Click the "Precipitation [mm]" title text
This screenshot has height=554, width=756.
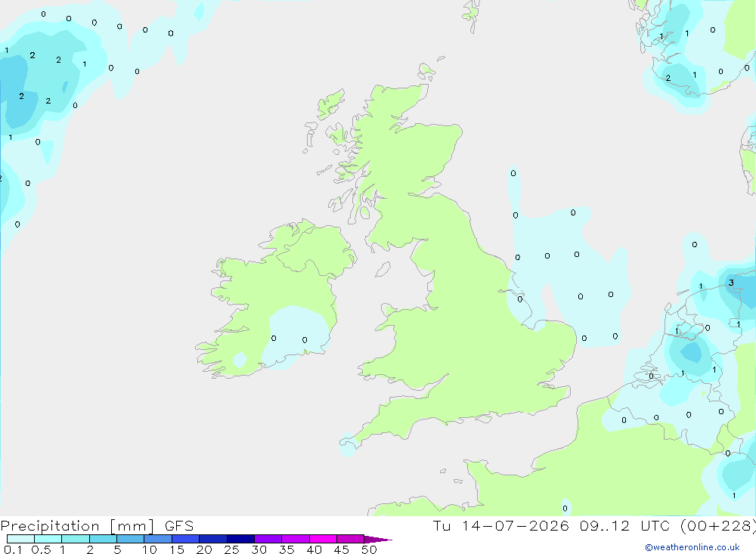click(x=77, y=526)
